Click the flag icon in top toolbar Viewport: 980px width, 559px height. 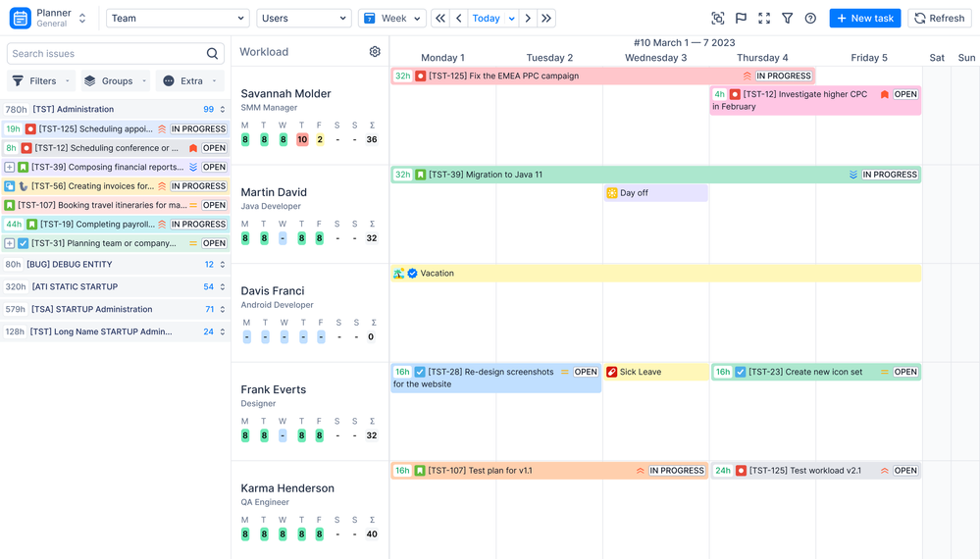742,18
